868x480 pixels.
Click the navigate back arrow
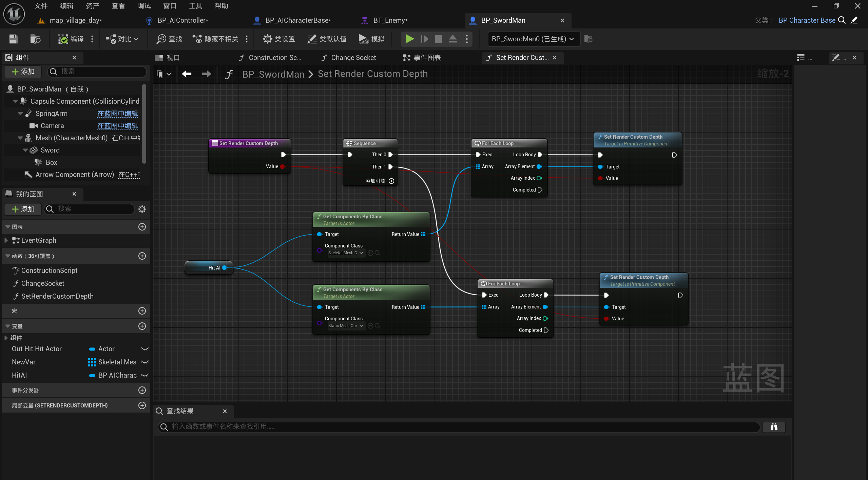[x=187, y=74]
